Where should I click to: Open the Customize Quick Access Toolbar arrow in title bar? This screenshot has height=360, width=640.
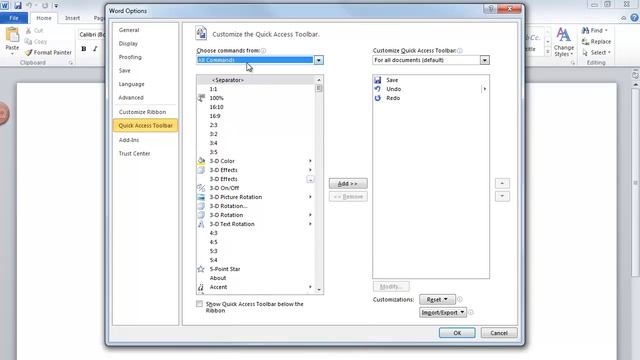point(56,6)
